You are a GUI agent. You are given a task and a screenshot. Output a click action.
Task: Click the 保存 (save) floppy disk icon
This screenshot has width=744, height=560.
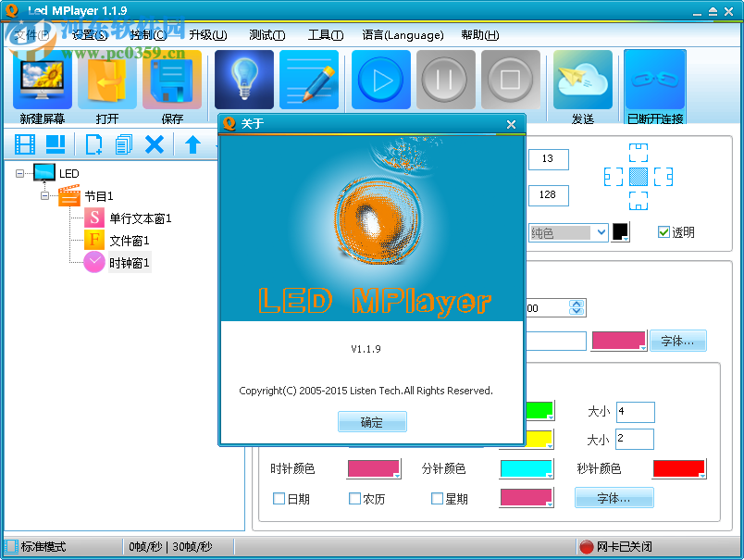(x=171, y=83)
